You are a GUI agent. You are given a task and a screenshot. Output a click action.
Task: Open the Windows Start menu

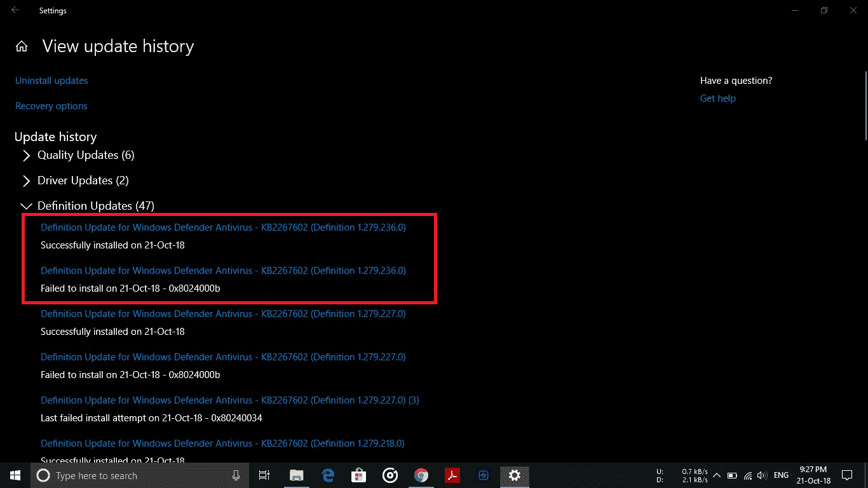tap(15, 475)
